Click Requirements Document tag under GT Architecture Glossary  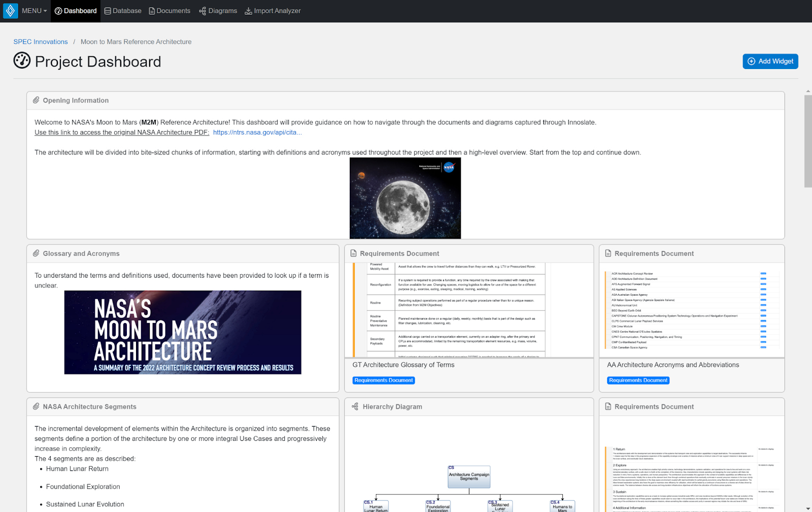coord(384,380)
